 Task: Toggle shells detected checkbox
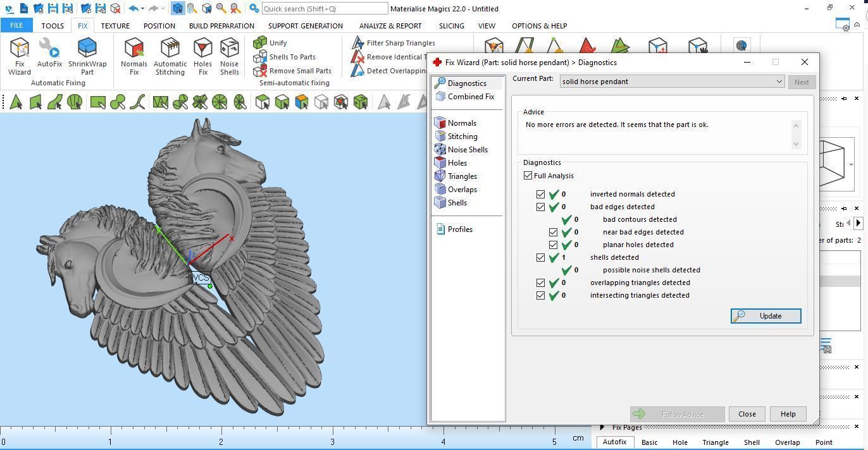(x=541, y=257)
